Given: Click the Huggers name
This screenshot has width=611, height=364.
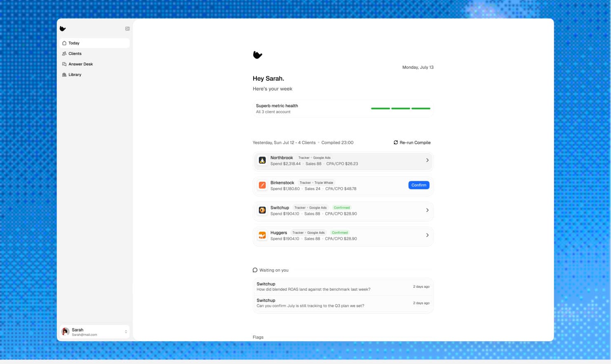Looking at the screenshot, I should click(279, 232).
